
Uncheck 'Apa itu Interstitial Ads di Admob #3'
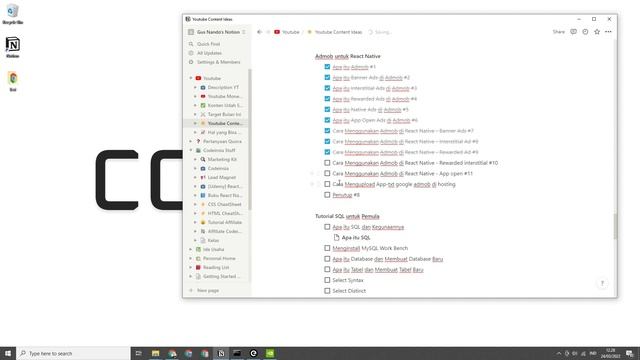click(x=327, y=88)
